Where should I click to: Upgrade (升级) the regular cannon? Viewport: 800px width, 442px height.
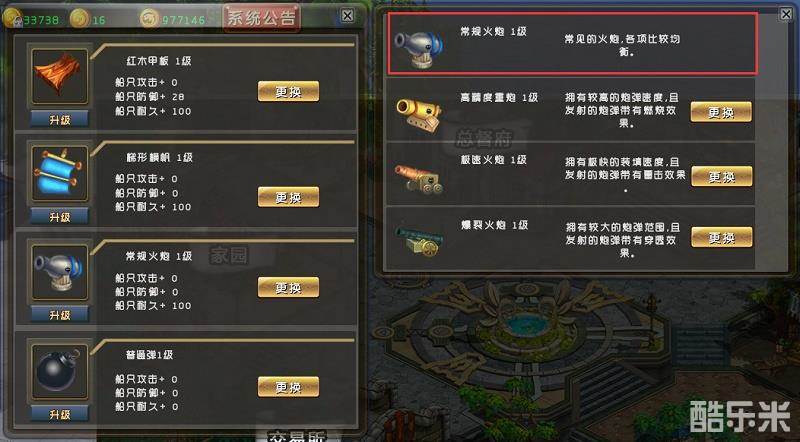(x=60, y=315)
